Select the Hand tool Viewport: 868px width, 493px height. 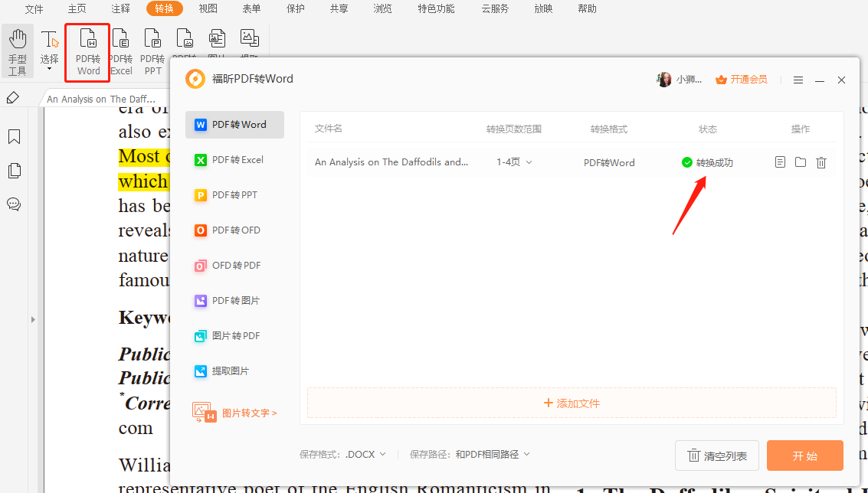coord(17,51)
